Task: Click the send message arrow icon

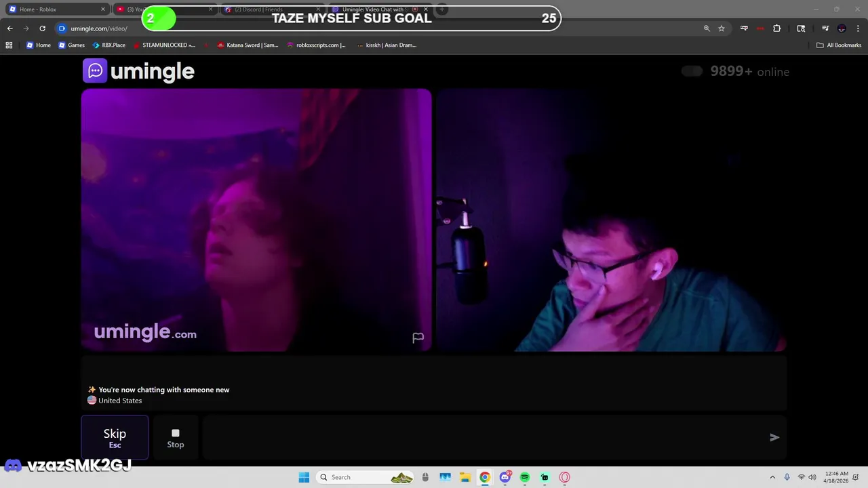Action: click(774, 437)
